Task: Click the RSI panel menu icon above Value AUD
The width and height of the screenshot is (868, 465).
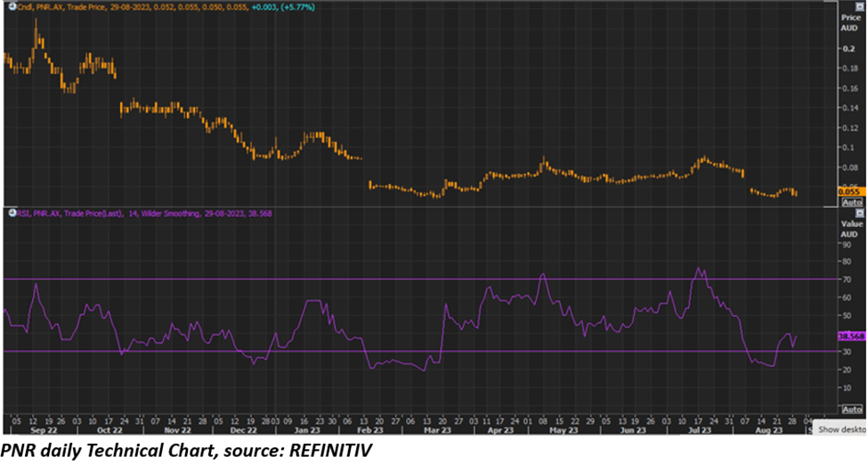Action: 859,214
